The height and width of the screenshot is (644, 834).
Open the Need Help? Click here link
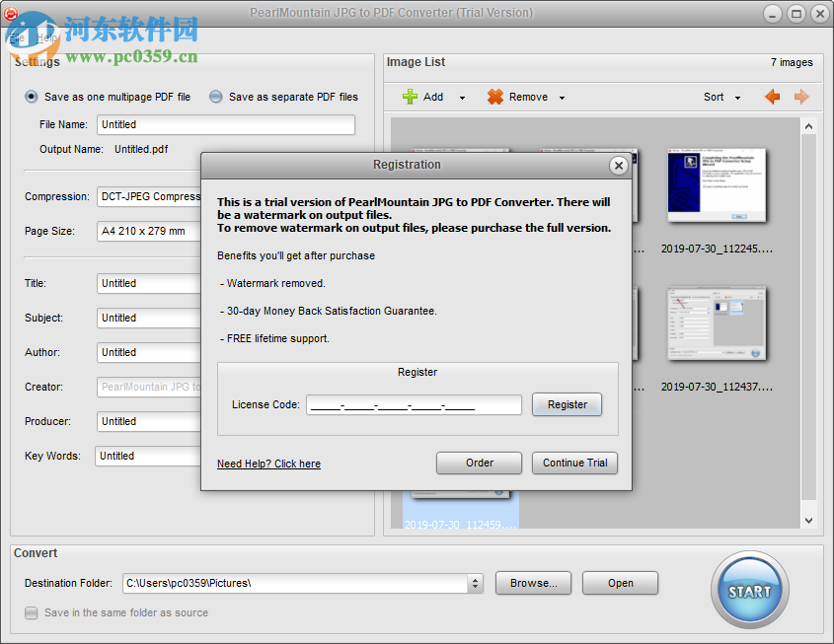coord(268,463)
